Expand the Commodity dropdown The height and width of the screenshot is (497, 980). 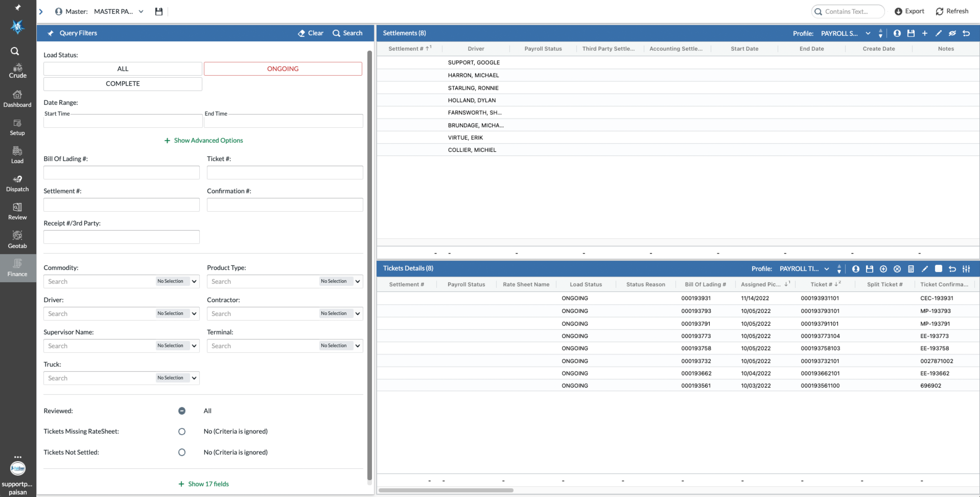(x=194, y=281)
